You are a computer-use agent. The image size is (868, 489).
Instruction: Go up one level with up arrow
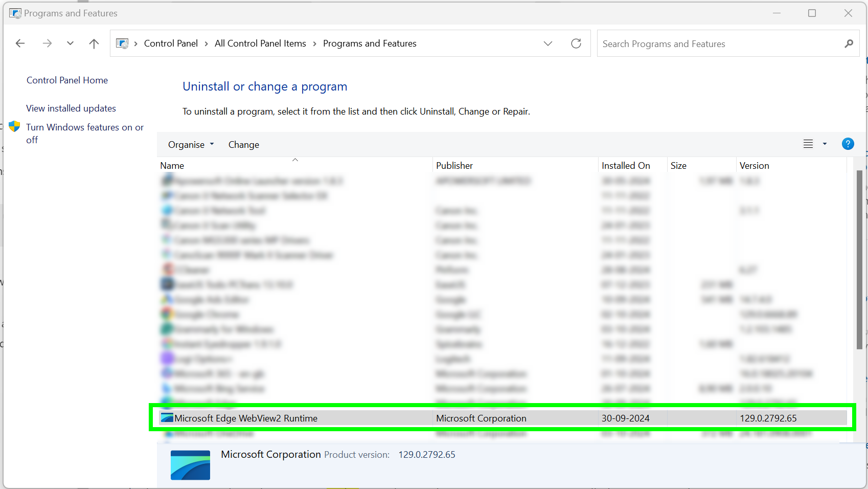[94, 43]
